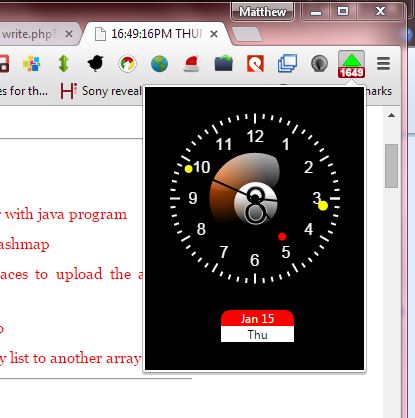This screenshot has width=415, height=418.
Task: Click the globe extension icon
Action: point(159,63)
